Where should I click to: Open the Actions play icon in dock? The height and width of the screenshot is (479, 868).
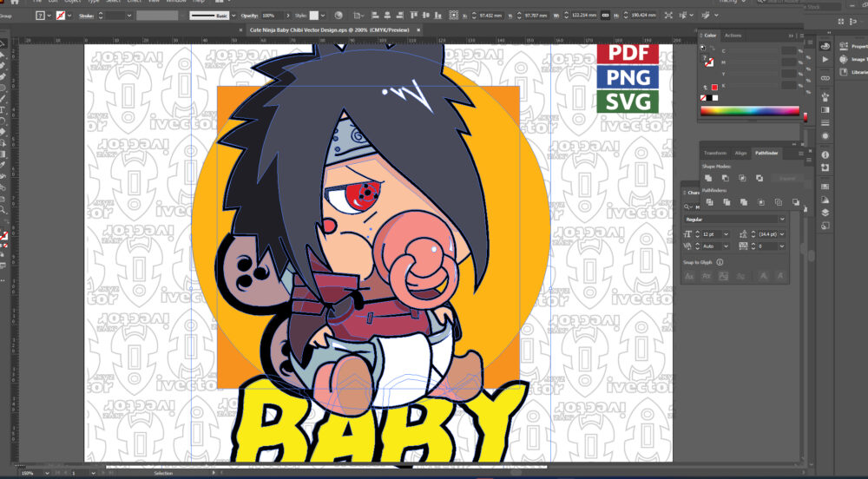(x=825, y=60)
